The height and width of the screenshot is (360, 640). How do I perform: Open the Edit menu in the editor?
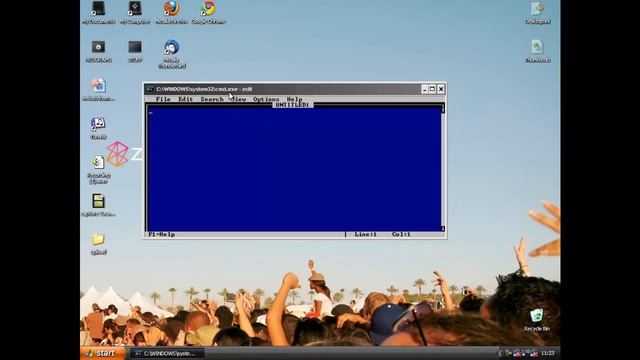[185, 99]
